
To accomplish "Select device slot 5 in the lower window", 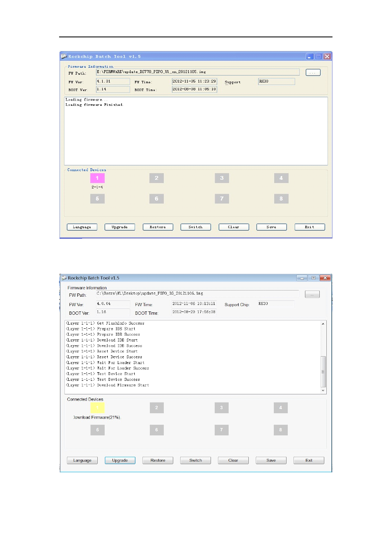I will pyautogui.click(x=97, y=430).
